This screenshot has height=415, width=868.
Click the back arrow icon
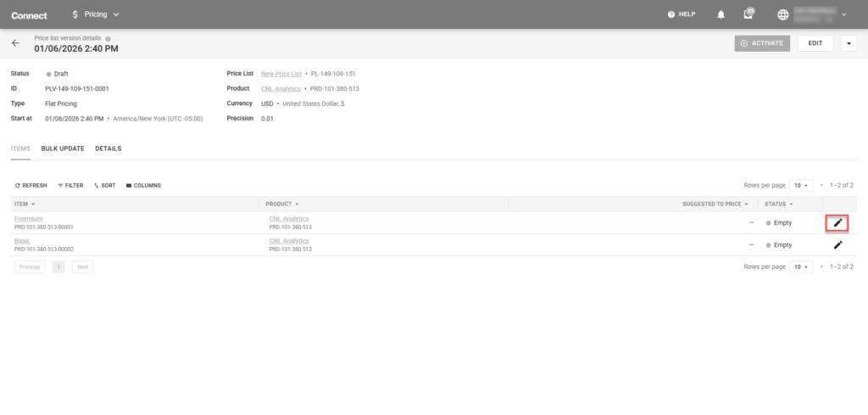point(15,43)
